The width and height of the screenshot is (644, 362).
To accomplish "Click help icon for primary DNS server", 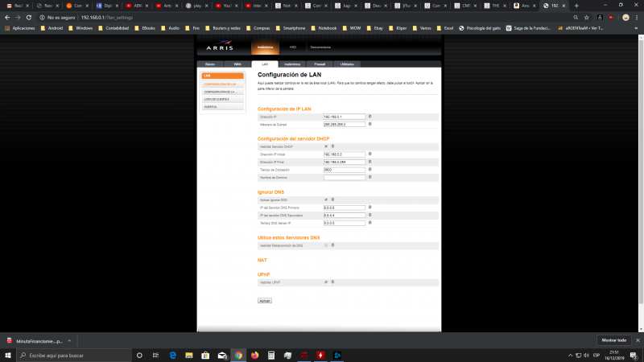I will pyautogui.click(x=369, y=208).
